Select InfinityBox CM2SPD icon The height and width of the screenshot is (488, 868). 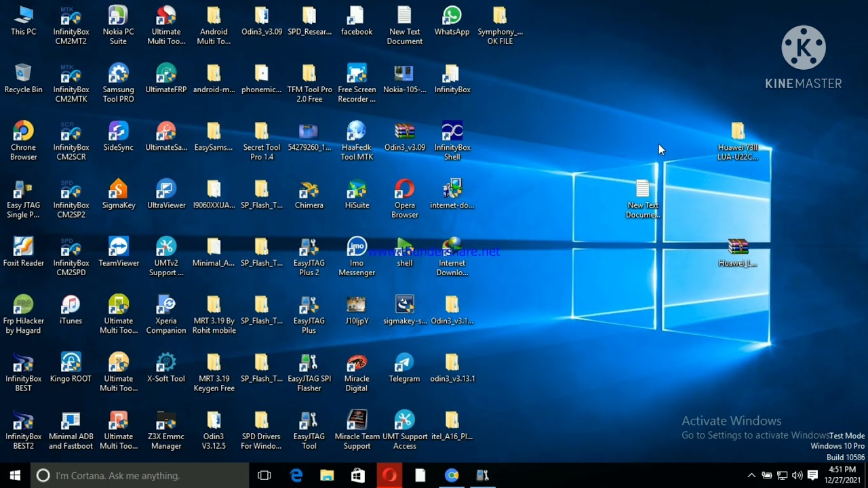click(x=71, y=257)
